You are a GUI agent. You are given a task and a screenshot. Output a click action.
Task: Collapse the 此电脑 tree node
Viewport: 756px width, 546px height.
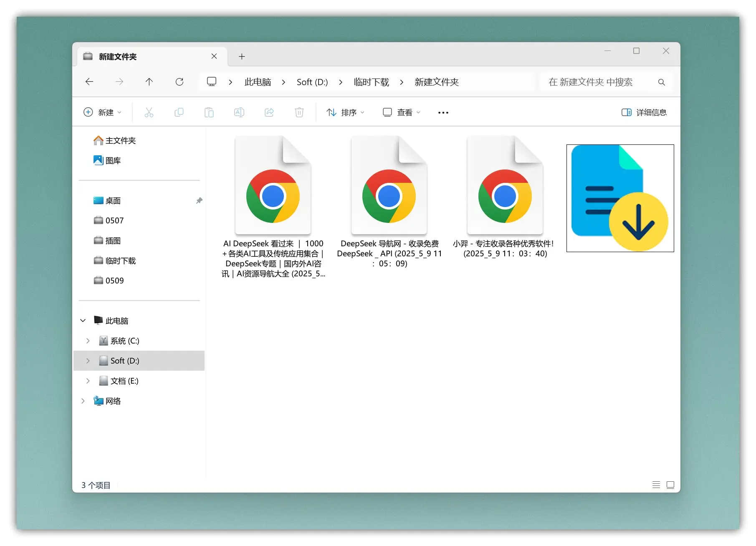tap(83, 321)
